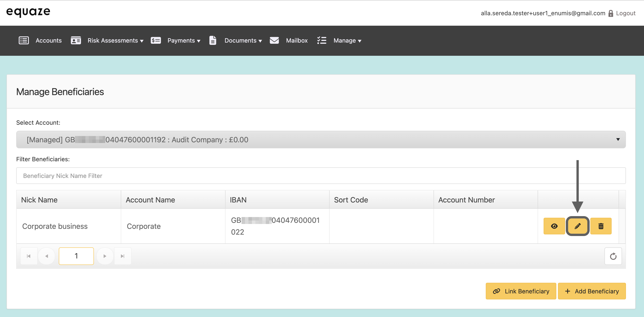Click the trash delete beneficiary icon

(x=601, y=226)
